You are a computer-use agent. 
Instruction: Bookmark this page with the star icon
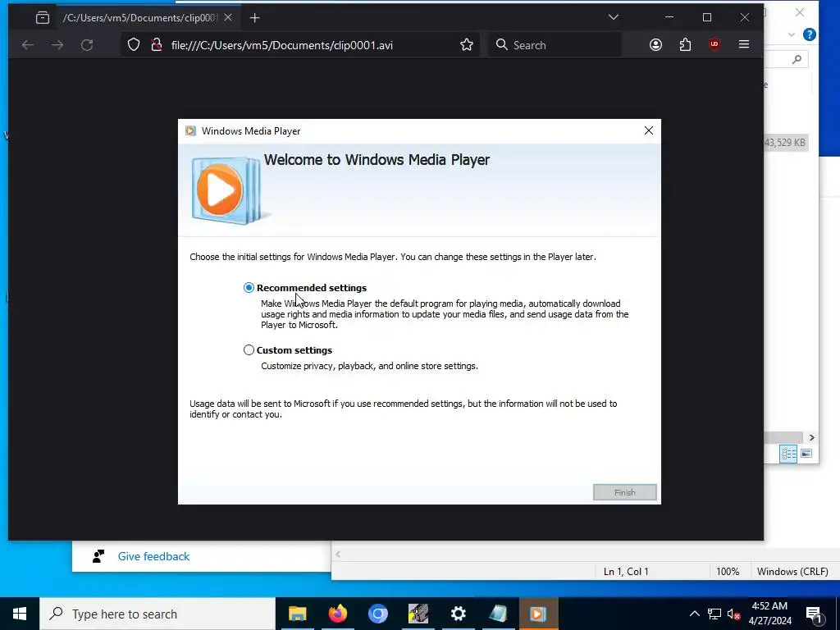tap(467, 45)
